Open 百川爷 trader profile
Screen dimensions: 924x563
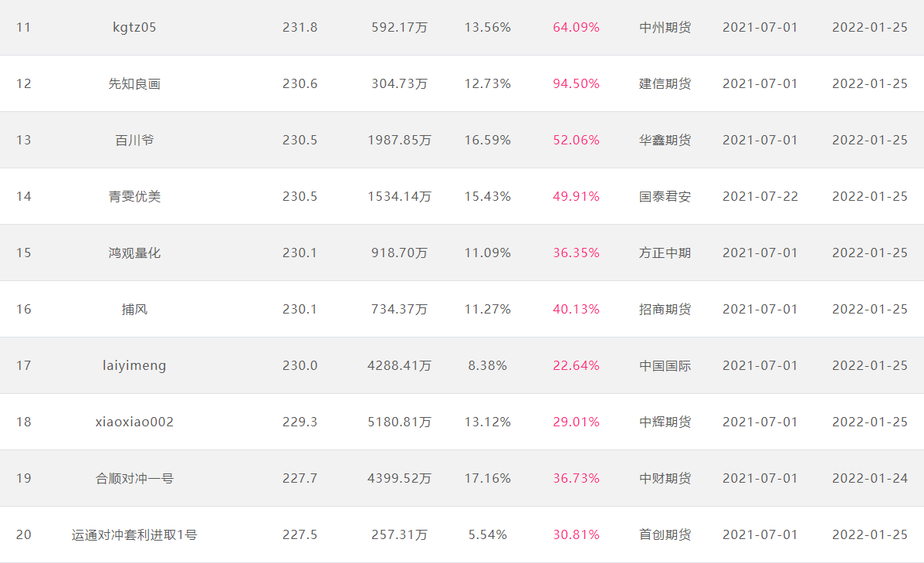[134, 140]
